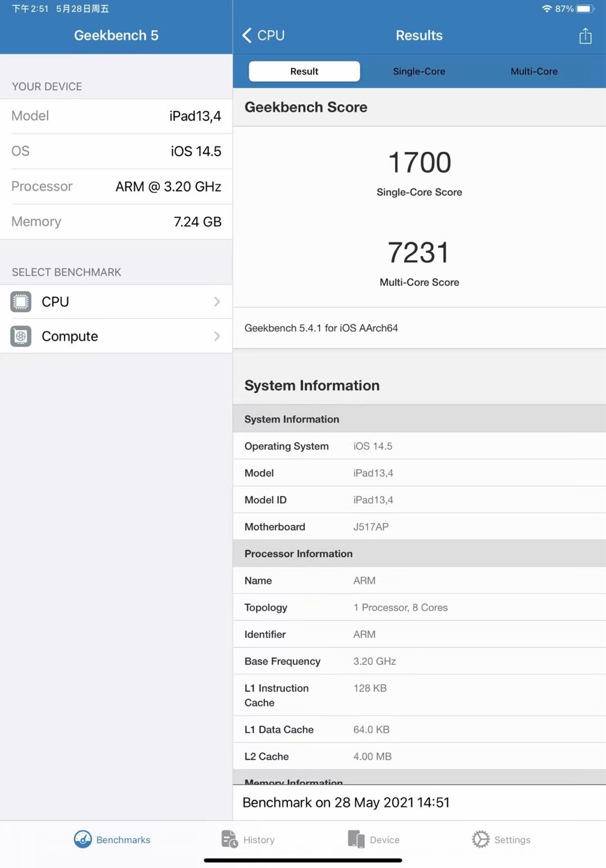Image resolution: width=606 pixels, height=868 pixels.
Task: Tap the 1700 Single-Core Score
Action: pyautogui.click(x=419, y=163)
